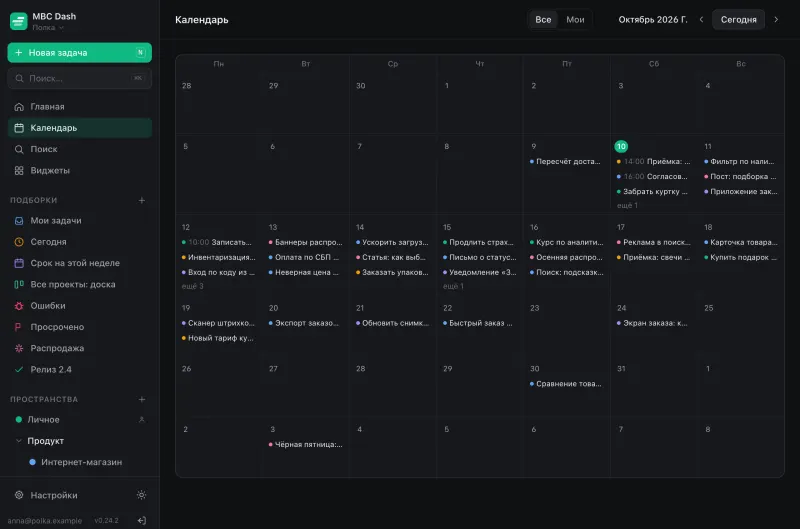Open the Полка workspace dropdown
This screenshot has width=800, height=529.
click(x=47, y=28)
